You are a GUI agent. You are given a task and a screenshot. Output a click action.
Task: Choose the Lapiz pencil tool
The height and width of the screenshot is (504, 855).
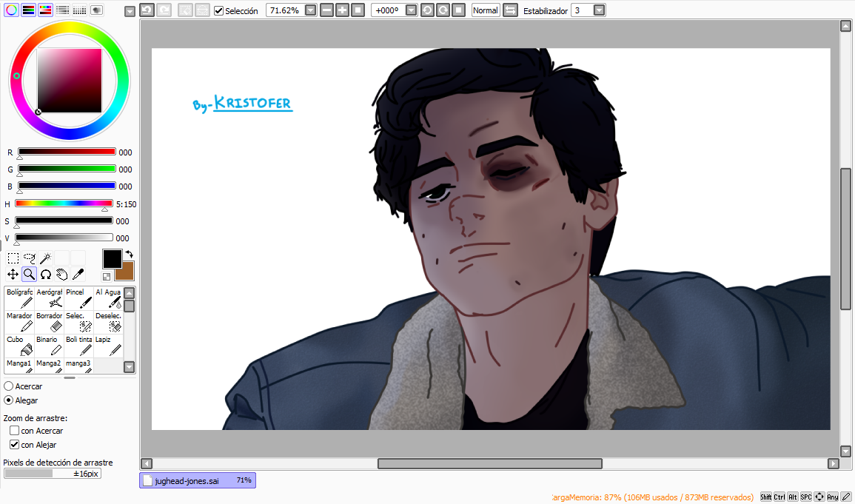tap(108, 346)
